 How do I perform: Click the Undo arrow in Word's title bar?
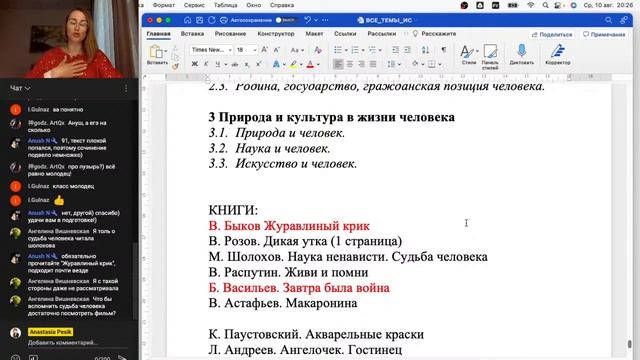pos(308,20)
